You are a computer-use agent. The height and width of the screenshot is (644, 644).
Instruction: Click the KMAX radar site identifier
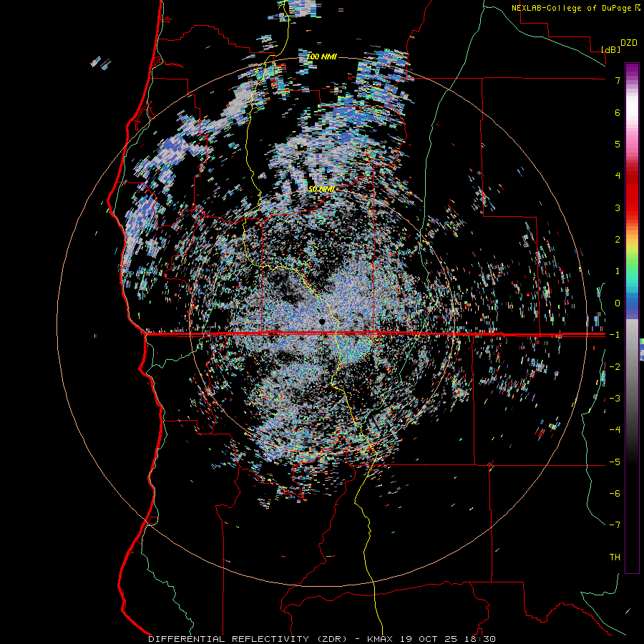tap(379, 639)
